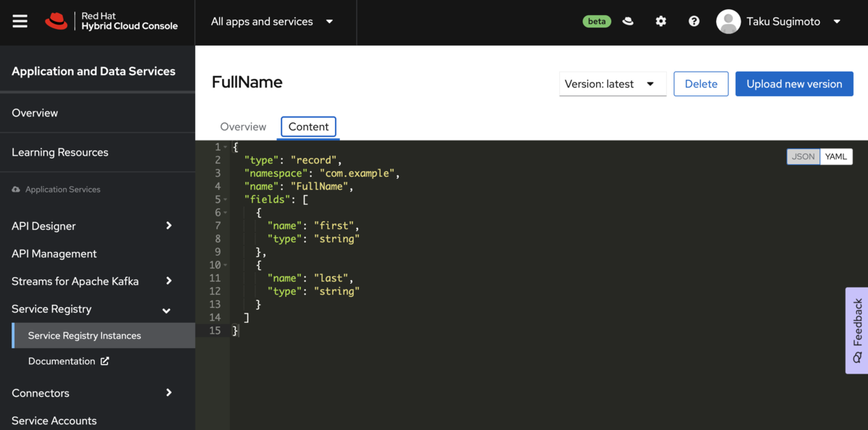Switch code view to JSON

(x=804, y=156)
